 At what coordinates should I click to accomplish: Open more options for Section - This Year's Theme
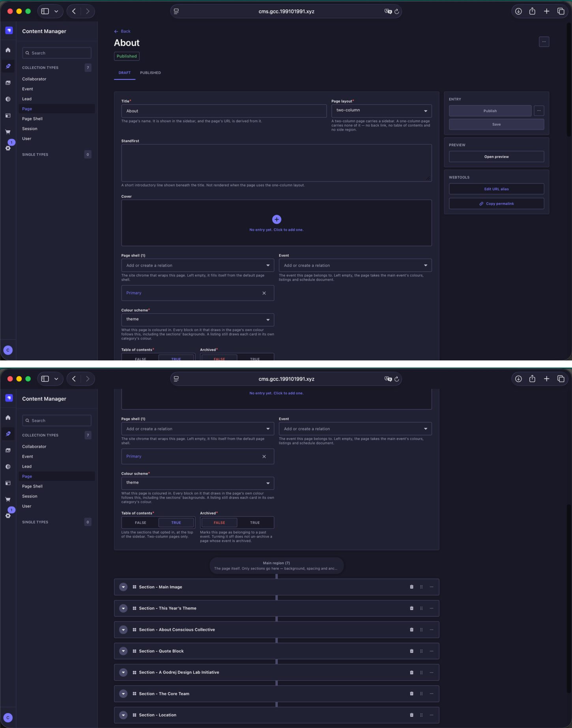432,608
